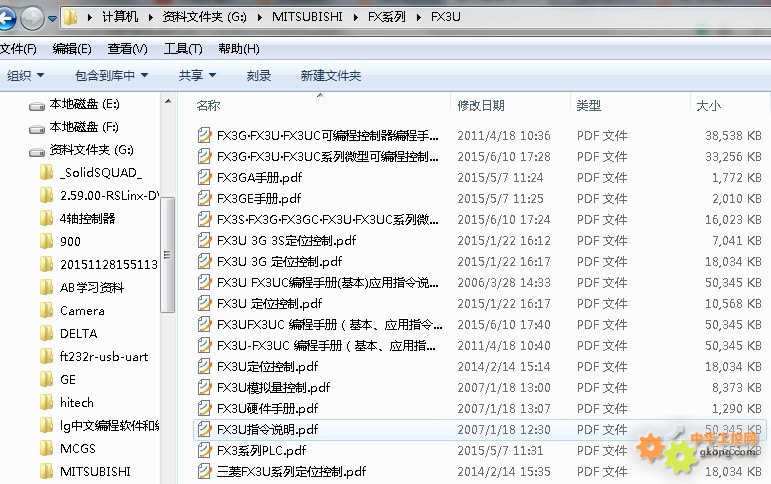The width and height of the screenshot is (771, 484).
Task: Click the Camera folder icon in sidebar
Action: point(47,310)
